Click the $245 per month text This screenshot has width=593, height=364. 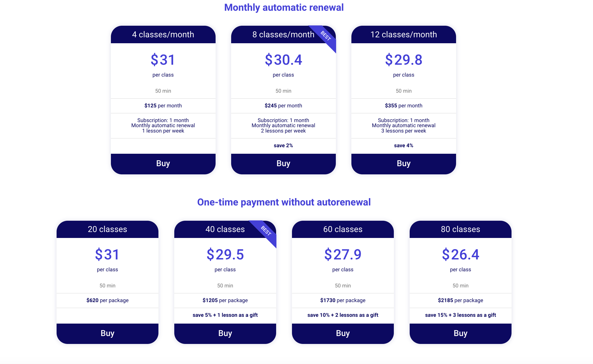(x=283, y=106)
